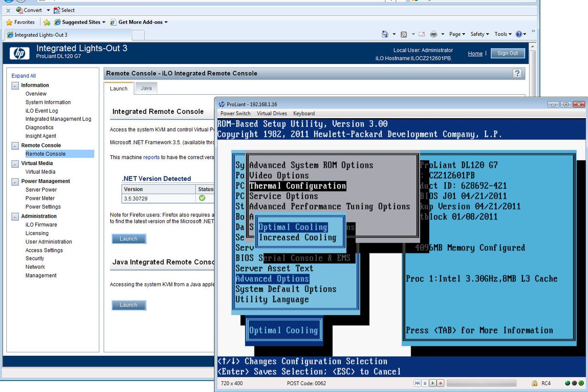Open the Power Switch menu
Screen dimensions: 588x392
(x=236, y=114)
